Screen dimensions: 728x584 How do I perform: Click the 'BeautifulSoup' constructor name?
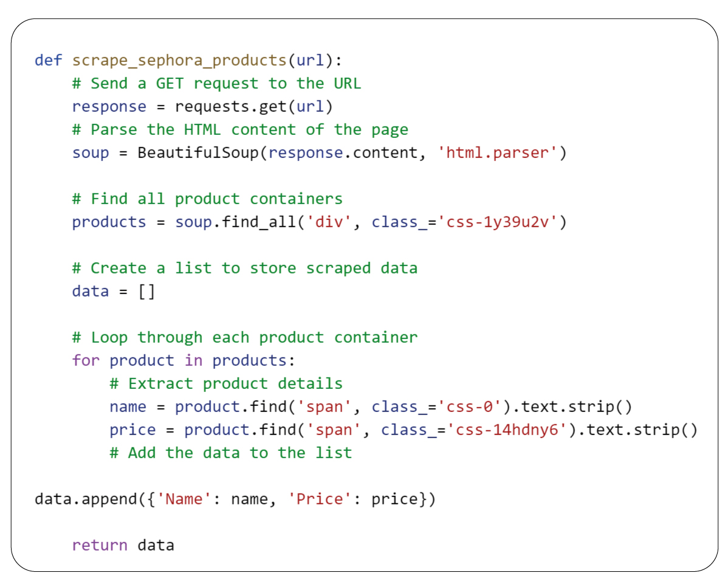(x=197, y=153)
